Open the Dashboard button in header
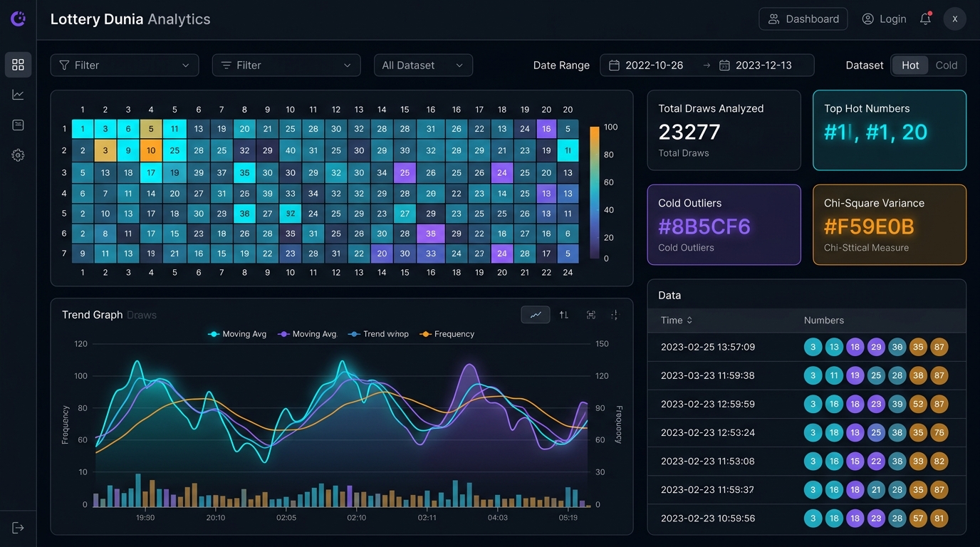 [x=803, y=19]
